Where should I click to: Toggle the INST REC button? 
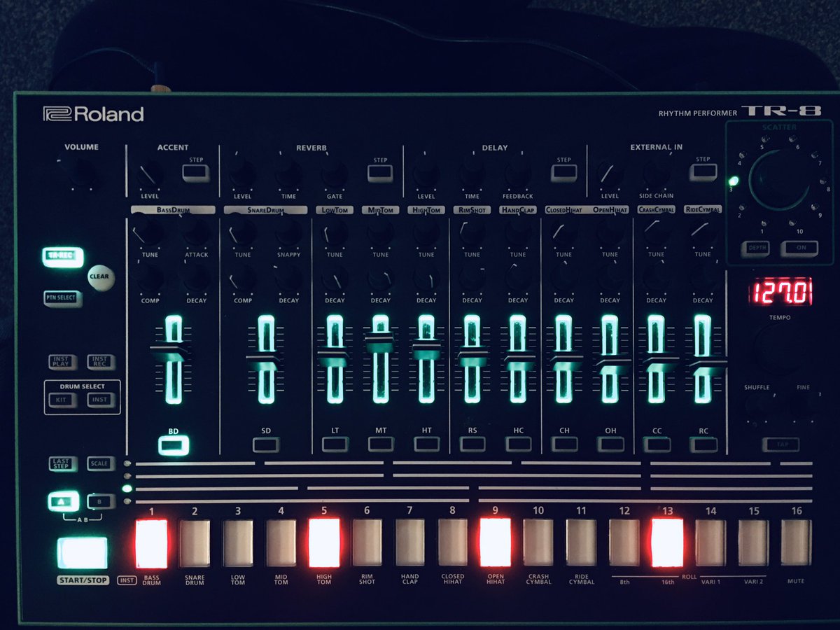click(x=100, y=362)
